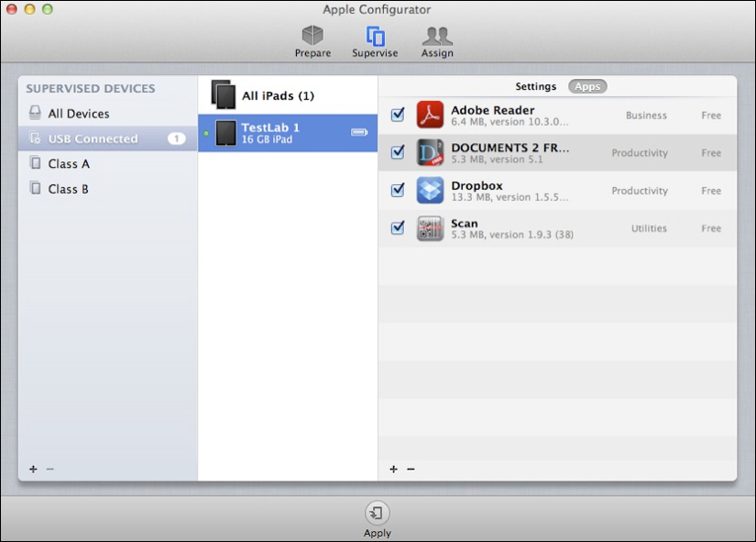This screenshot has width=756, height=542.
Task: Click the Free price for DOCUMENTS 2 FR...
Action: (711, 153)
